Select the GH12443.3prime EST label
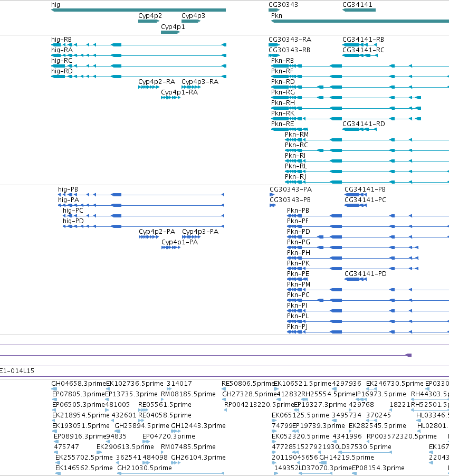 pyautogui.click(x=198, y=426)
